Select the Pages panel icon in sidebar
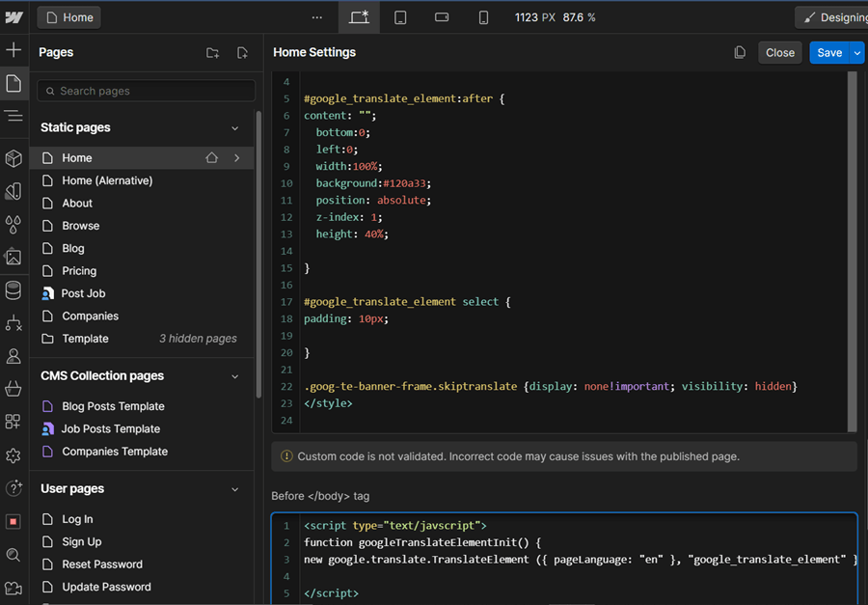Screen dimensions: 868x605 click(14, 84)
